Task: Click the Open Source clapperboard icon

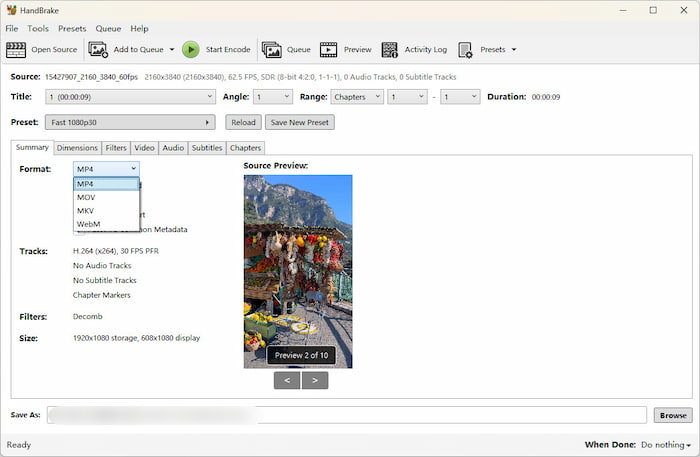Action: point(16,50)
